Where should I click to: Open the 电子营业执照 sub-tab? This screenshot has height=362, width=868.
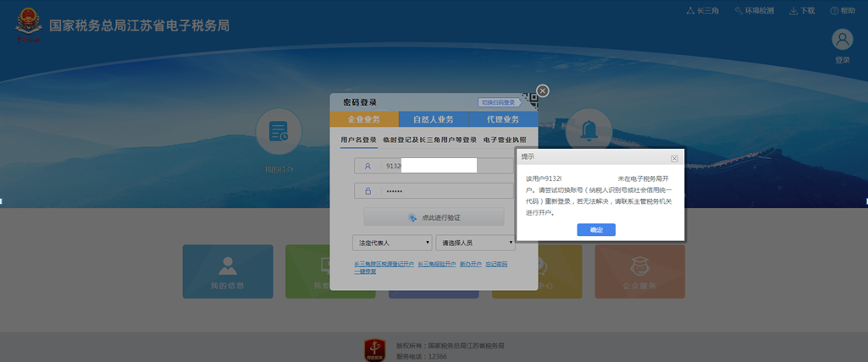(505, 140)
